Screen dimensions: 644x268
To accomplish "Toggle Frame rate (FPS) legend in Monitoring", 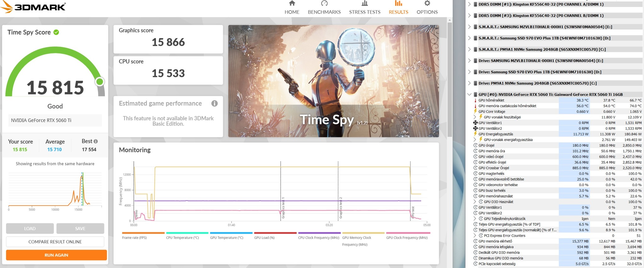I will [143, 236].
